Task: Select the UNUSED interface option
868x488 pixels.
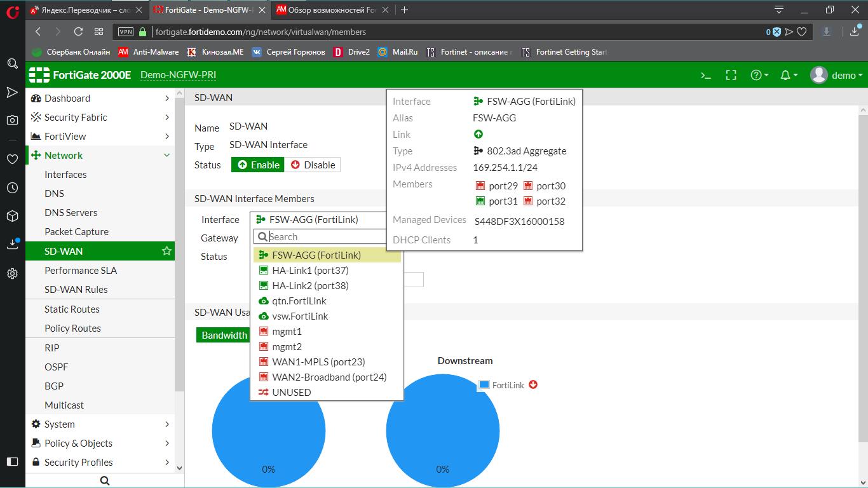Action: [327, 392]
